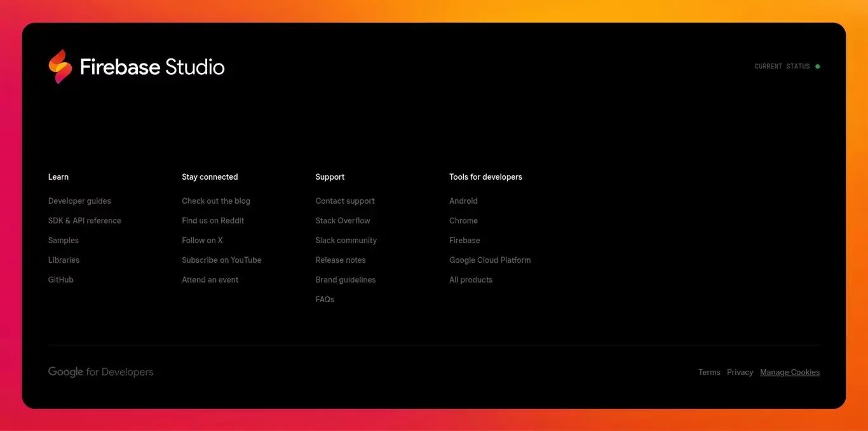Open the Google for Developers logo
Image resolution: width=868 pixels, height=431 pixels.
tap(101, 372)
